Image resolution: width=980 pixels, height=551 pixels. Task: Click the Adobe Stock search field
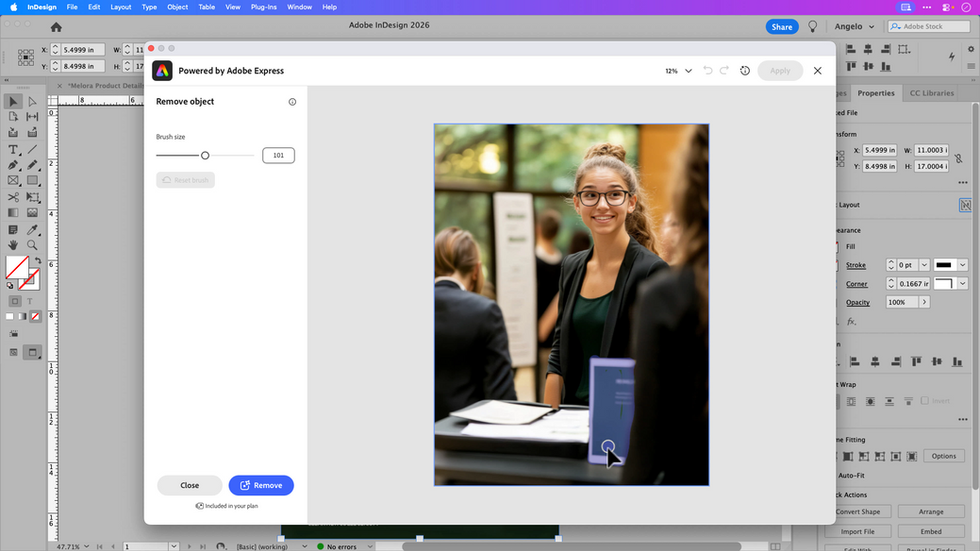click(x=929, y=26)
